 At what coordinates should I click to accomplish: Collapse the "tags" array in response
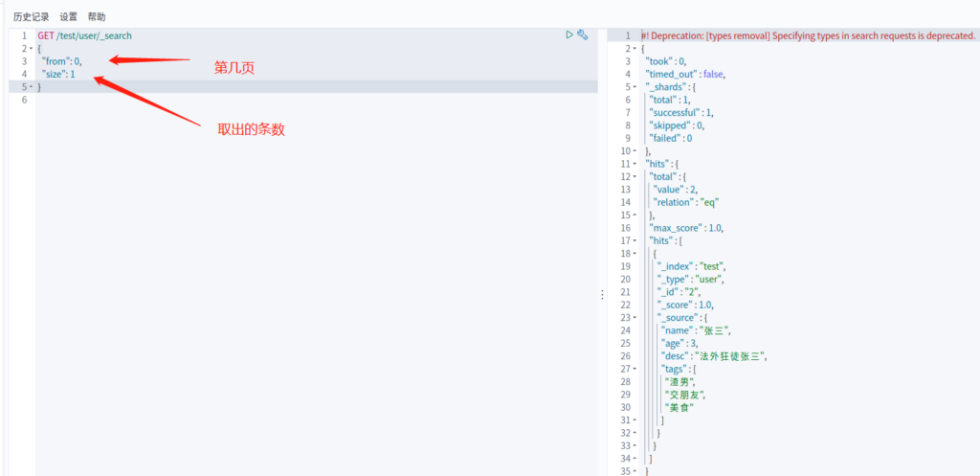coord(634,369)
